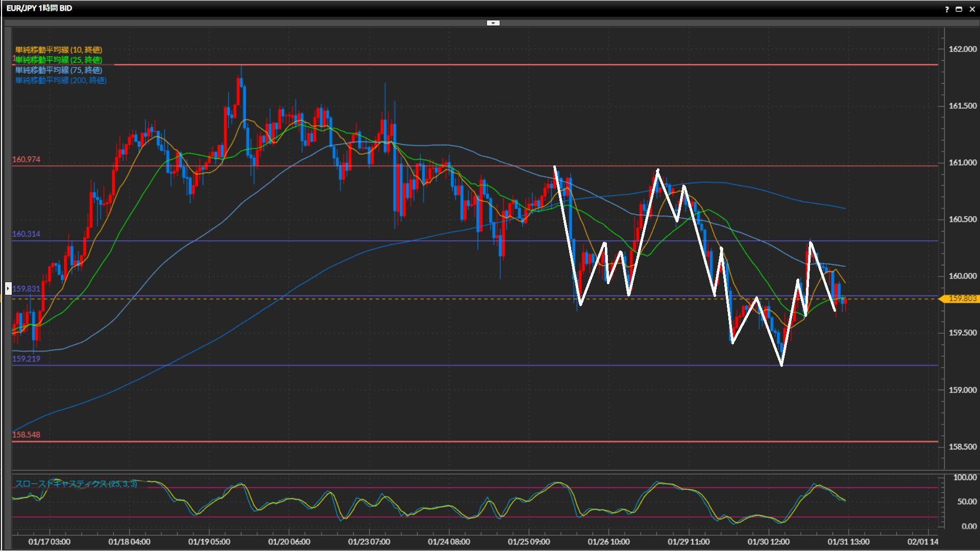Select the 25-period simple moving average label
This screenshot has height=551, width=980.
coord(58,60)
